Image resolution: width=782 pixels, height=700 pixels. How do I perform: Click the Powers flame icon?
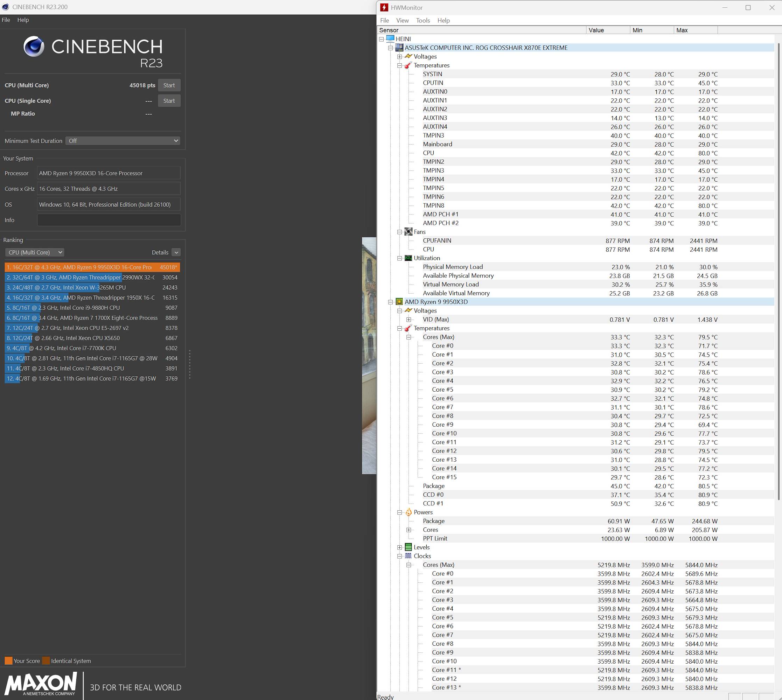(x=409, y=512)
